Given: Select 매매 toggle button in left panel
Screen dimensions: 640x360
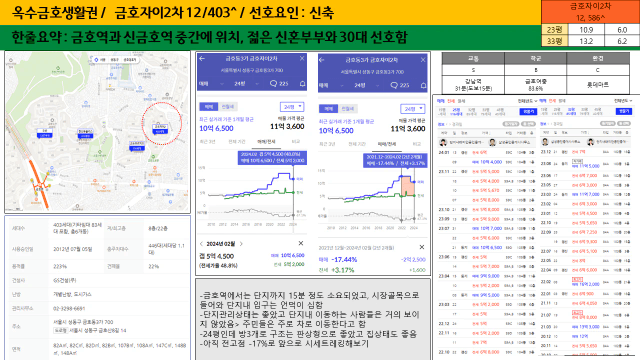Looking at the screenshot, I should tap(209, 107).
